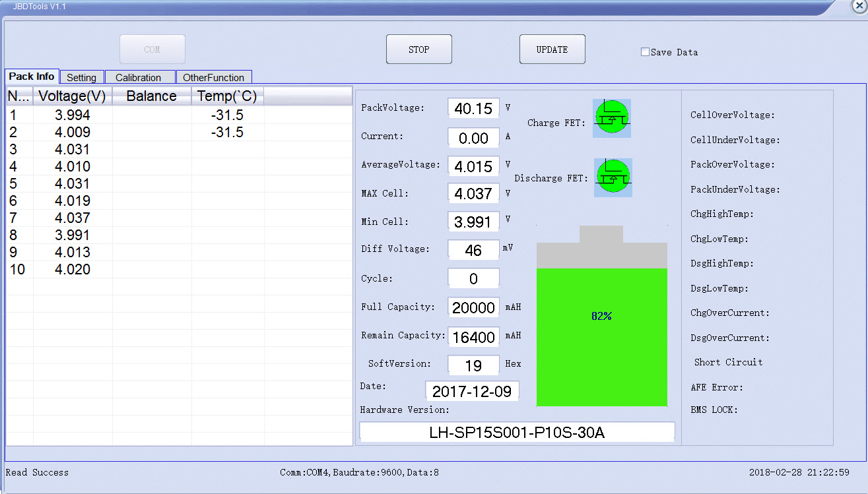Click the Discharge FET green MOSFET icon

tap(613, 177)
